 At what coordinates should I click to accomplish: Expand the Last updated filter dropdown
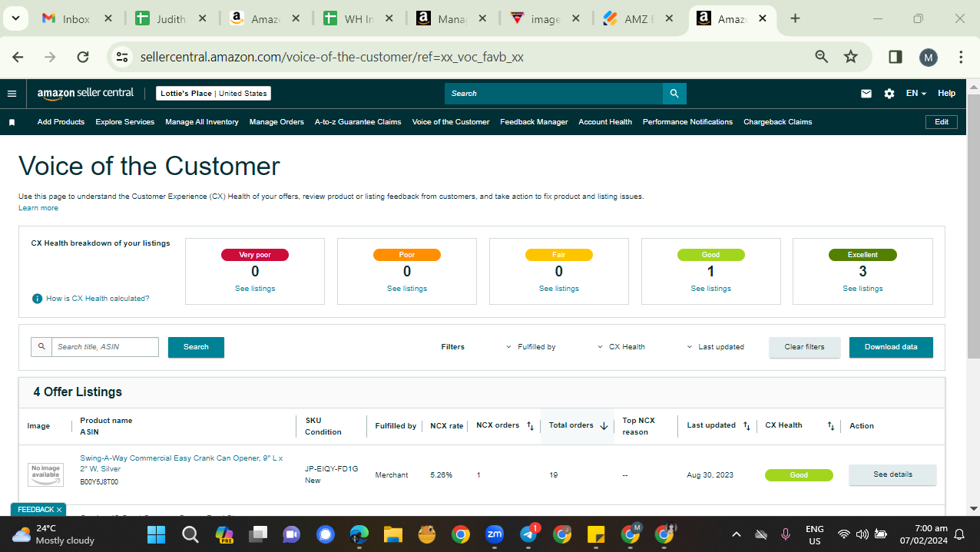point(715,347)
